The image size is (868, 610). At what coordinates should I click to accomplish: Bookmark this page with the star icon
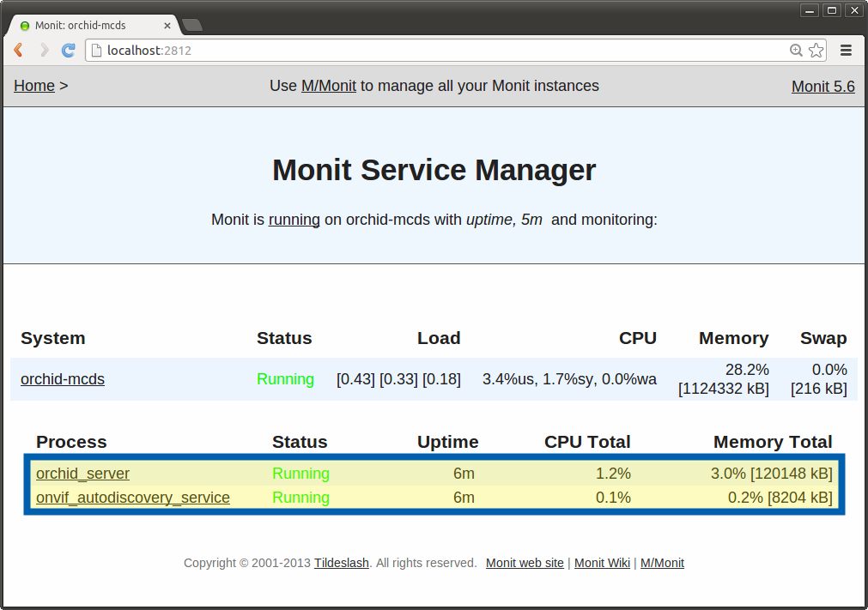[x=816, y=51]
